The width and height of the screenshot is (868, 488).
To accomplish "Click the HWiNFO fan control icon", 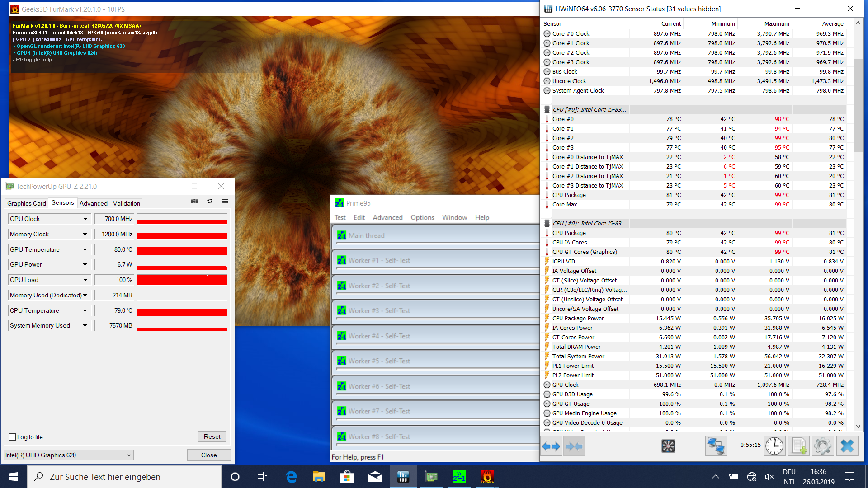I will tap(668, 446).
